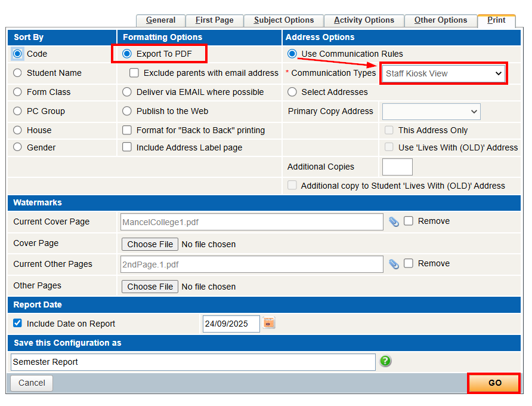Enable Format for Back to Back printing
This screenshot has width=532, height=406.
point(127,130)
